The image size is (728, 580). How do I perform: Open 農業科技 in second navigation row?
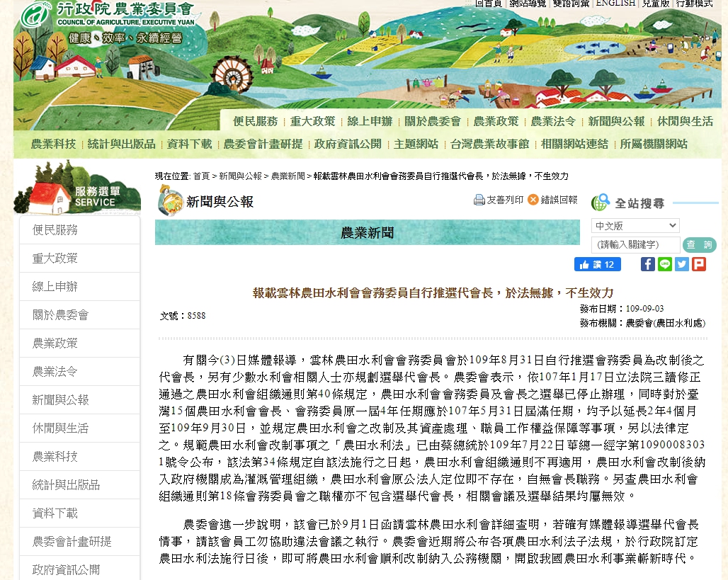click(x=53, y=144)
